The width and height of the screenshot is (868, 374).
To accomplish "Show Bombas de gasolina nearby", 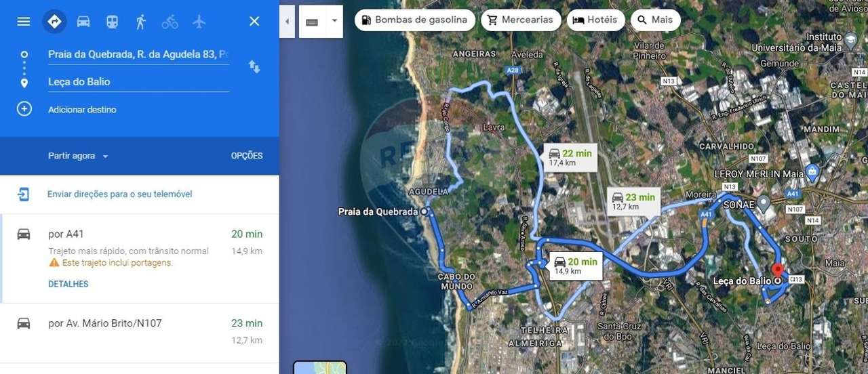I will coord(414,20).
